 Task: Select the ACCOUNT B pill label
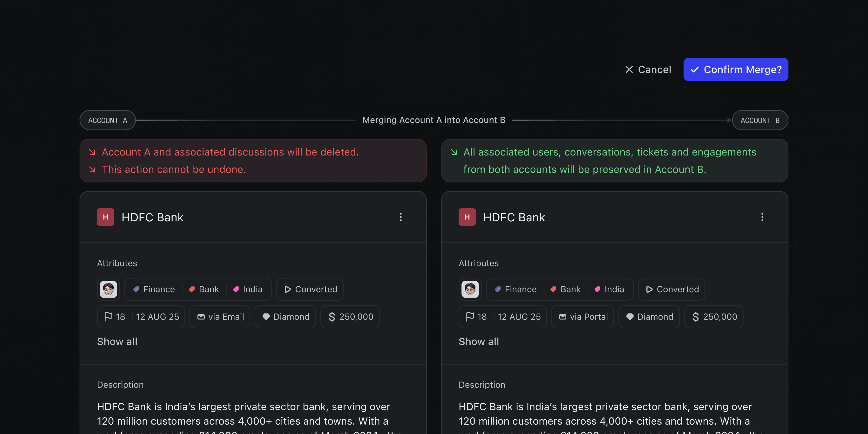pyautogui.click(x=760, y=120)
